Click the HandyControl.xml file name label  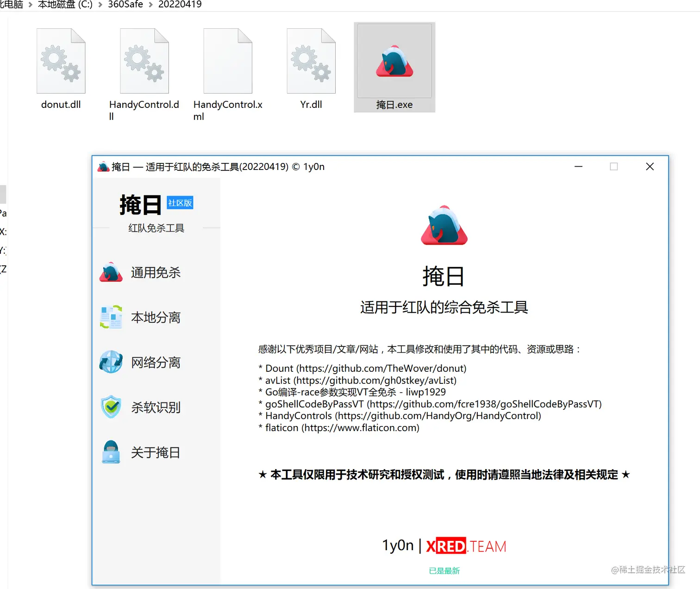click(228, 111)
